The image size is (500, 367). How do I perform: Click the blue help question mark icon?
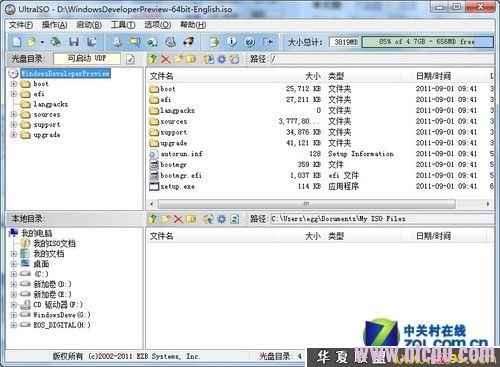click(x=250, y=42)
